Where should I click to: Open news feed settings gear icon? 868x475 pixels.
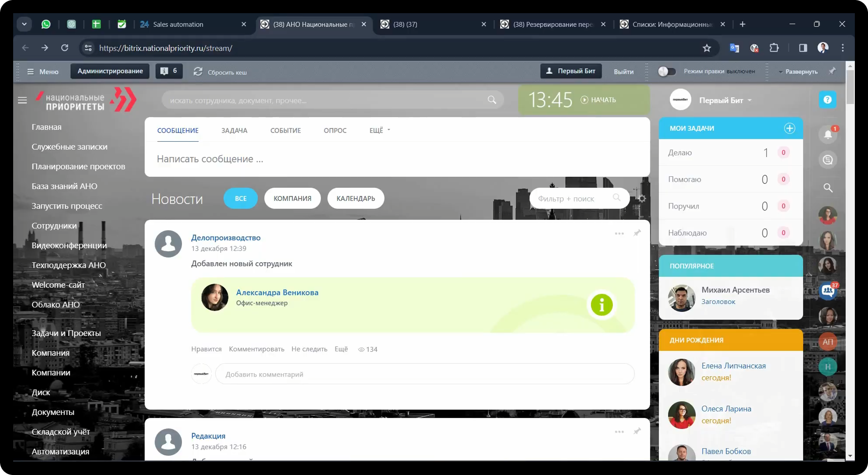[642, 198]
